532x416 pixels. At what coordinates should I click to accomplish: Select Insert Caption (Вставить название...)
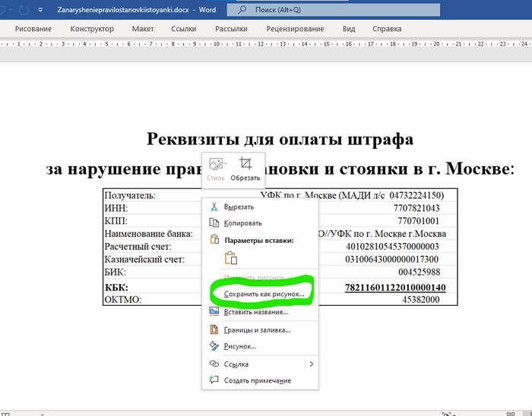[256, 312]
